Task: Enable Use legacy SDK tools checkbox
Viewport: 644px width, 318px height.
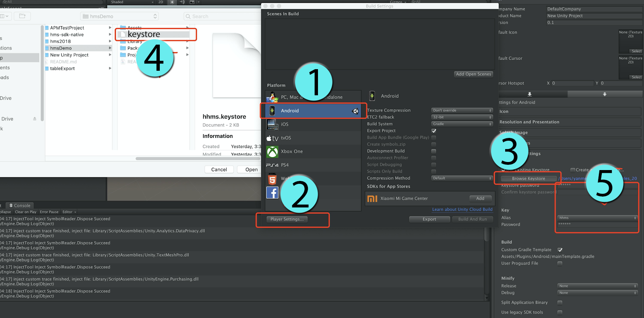Action: coord(560,312)
